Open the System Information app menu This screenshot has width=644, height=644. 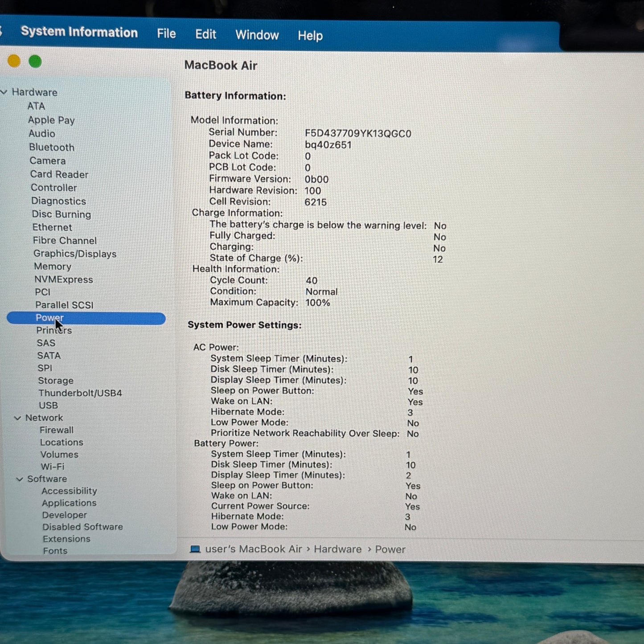pos(79,32)
